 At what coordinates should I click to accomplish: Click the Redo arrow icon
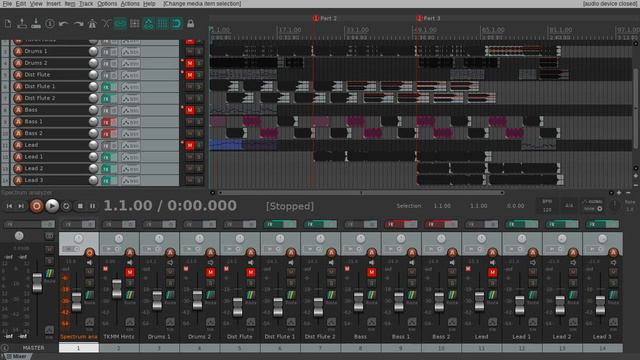(x=78, y=24)
